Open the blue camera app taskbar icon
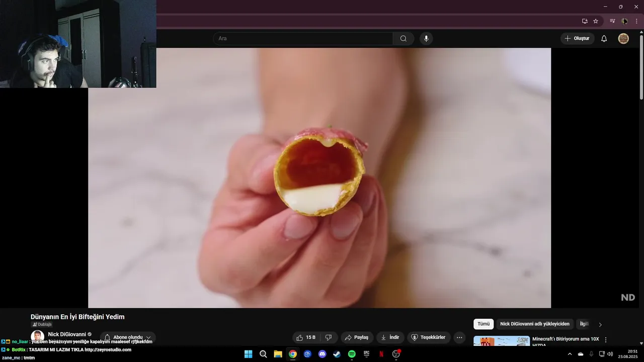Screen dimensions: 644x362 click(x=307, y=354)
